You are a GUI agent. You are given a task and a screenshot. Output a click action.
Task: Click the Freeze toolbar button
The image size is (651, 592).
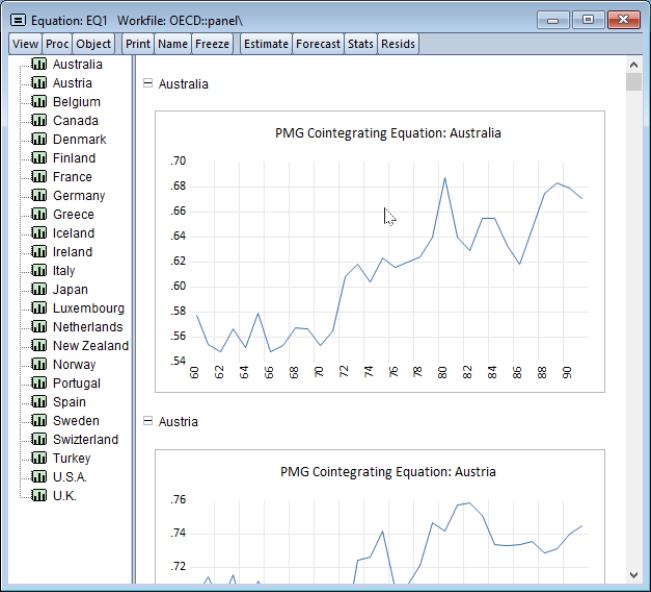pos(212,43)
